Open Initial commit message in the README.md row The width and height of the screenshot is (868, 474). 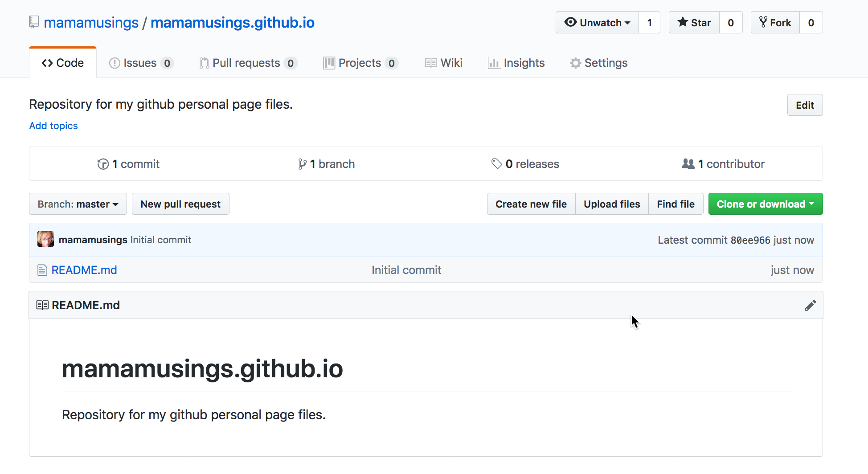(406, 270)
